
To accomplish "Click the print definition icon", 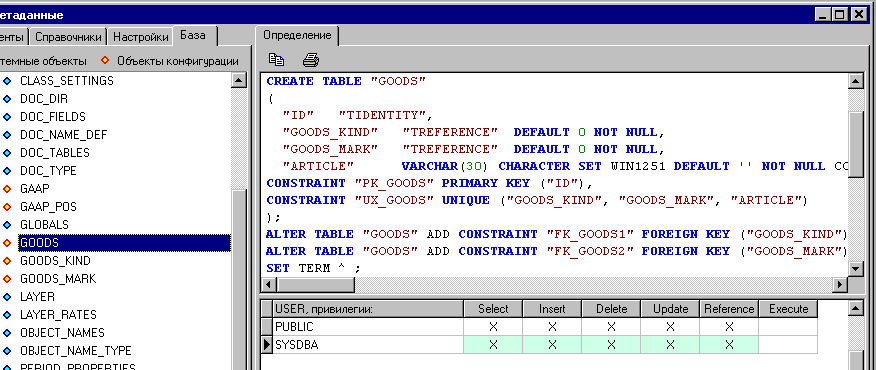I will 311,59.
